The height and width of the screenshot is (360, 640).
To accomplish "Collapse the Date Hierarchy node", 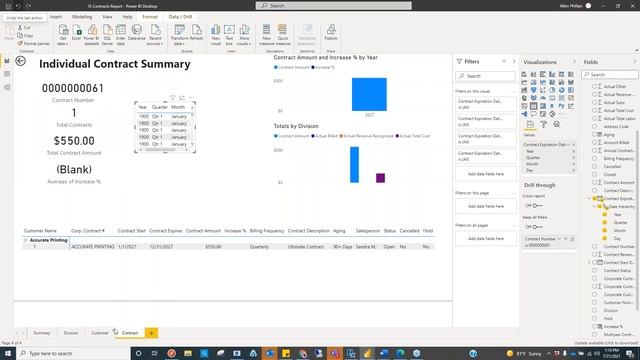I will (x=595, y=207).
